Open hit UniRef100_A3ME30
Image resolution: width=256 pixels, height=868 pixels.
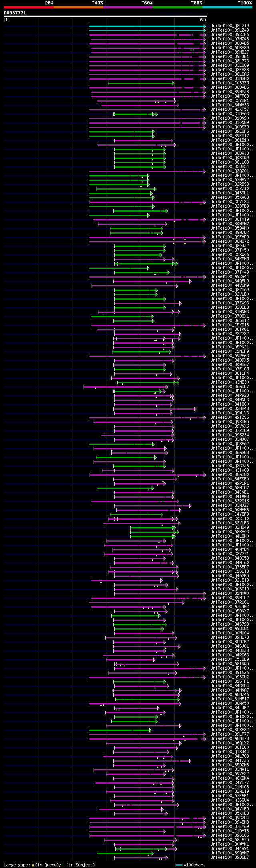pos(230,382)
